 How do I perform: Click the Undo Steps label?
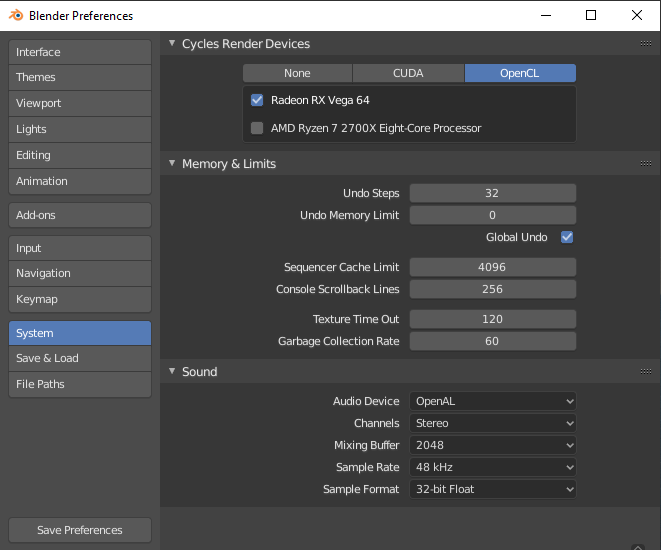[371, 193]
